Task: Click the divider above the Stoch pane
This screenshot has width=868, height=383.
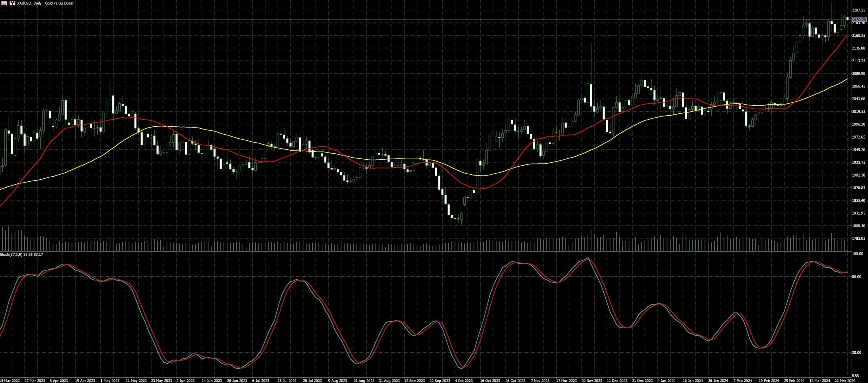Action: pos(396,251)
